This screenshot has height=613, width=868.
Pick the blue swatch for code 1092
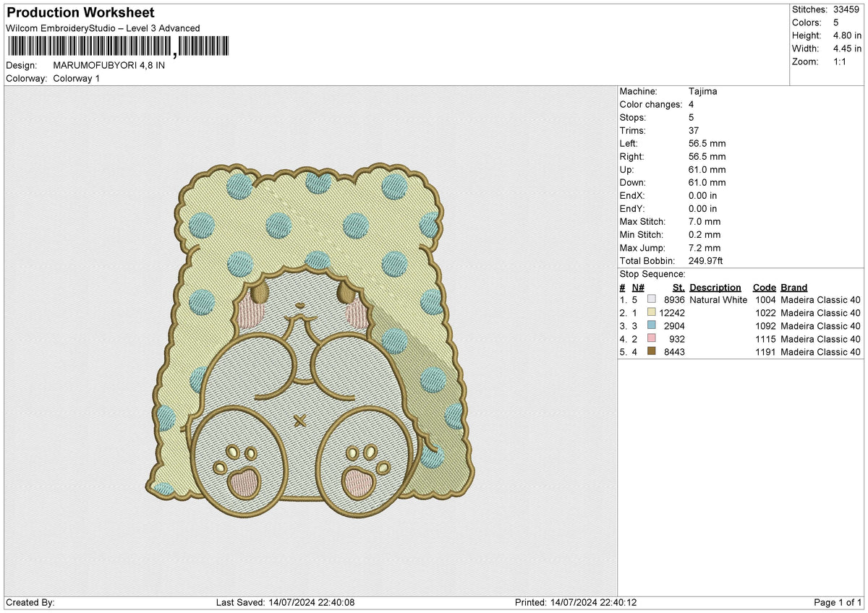point(652,326)
